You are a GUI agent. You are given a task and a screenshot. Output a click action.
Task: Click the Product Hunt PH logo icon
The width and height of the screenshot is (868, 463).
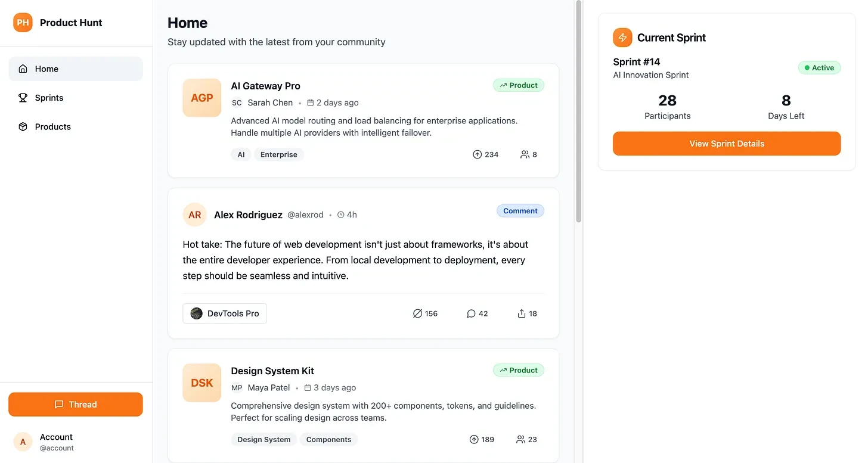23,23
